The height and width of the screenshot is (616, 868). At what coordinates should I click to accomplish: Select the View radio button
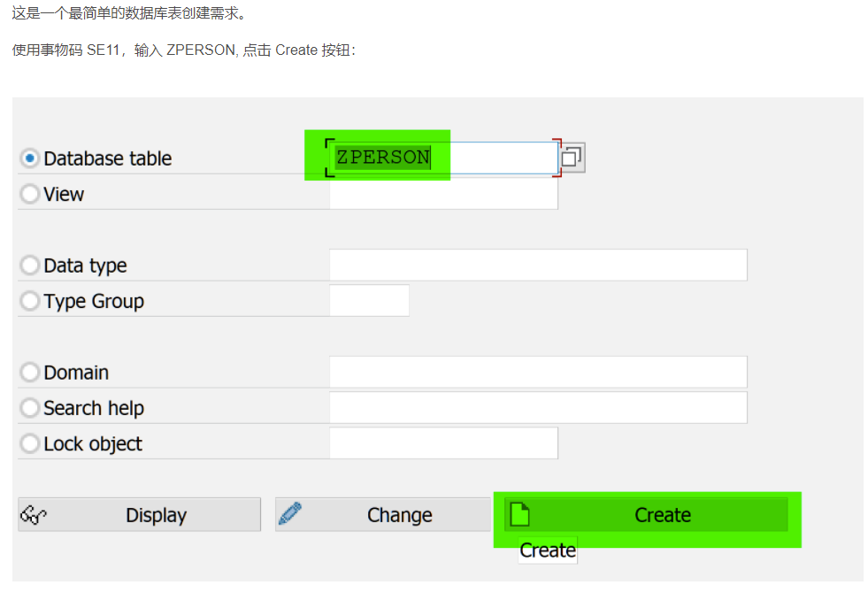point(30,194)
